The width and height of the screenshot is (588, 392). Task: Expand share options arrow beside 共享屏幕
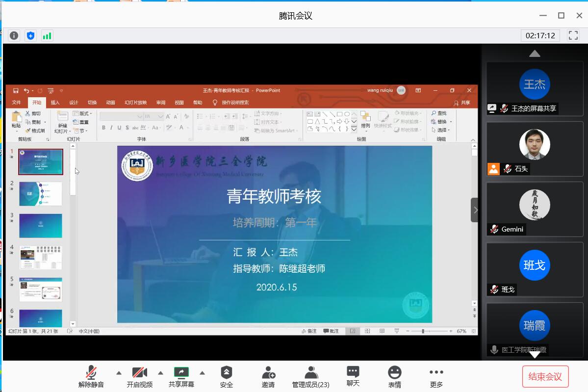click(202, 373)
